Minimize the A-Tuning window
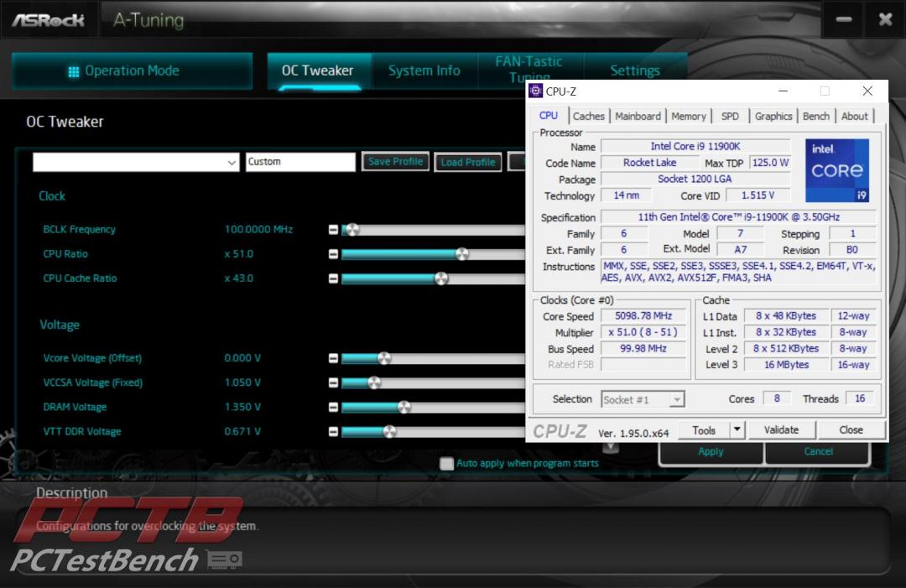The image size is (906, 588). tap(844, 19)
